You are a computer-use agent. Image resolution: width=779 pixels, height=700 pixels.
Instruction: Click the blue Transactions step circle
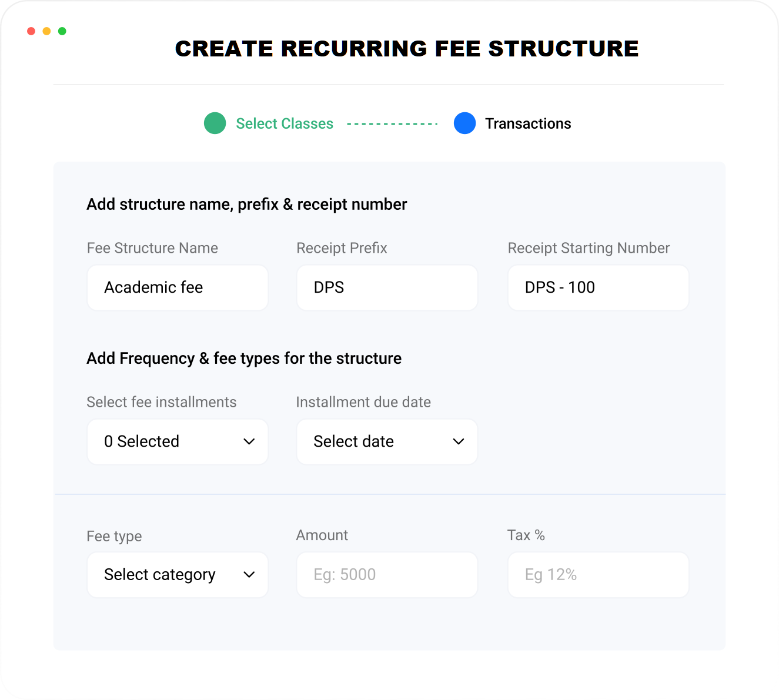tap(464, 123)
